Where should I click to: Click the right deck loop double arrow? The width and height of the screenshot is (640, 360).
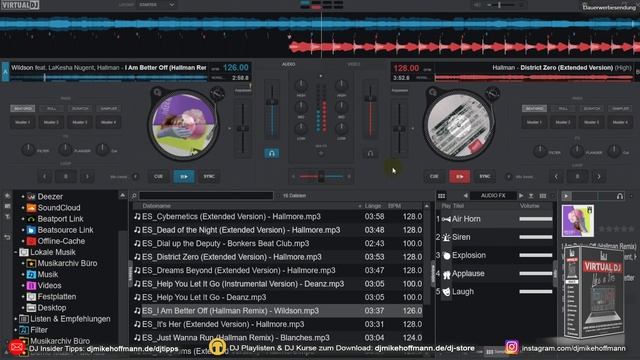tap(599, 177)
